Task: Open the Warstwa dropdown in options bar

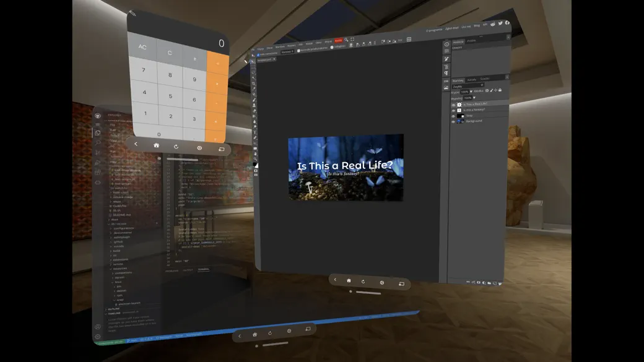Action: click(x=287, y=52)
